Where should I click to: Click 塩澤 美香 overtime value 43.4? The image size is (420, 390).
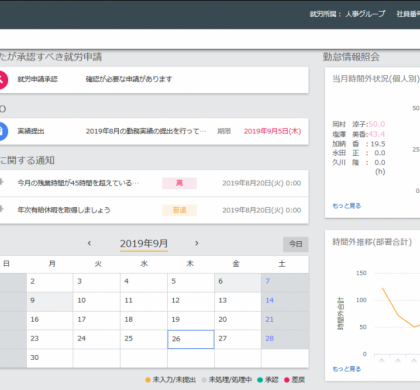[377, 134]
